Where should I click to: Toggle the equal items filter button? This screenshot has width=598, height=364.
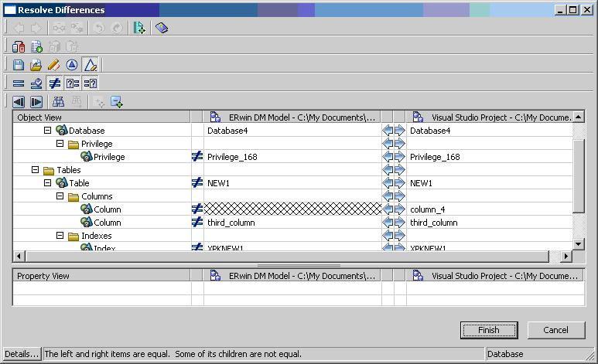(x=19, y=83)
